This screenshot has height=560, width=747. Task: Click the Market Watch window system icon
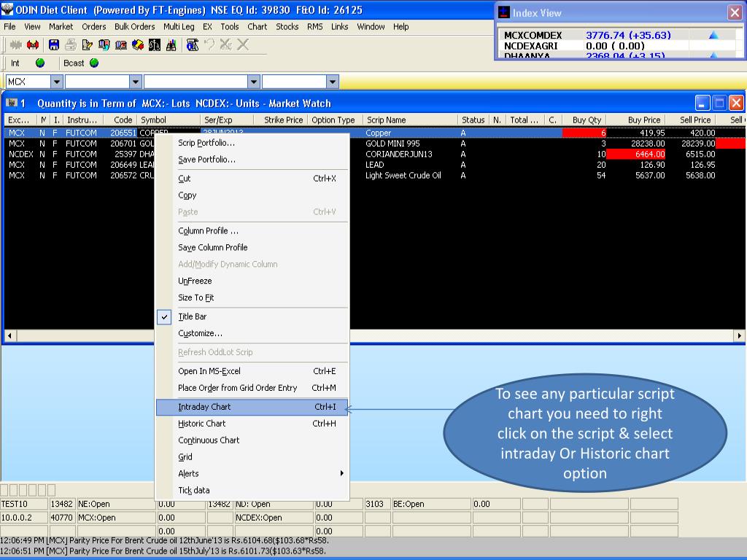pos(12,103)
